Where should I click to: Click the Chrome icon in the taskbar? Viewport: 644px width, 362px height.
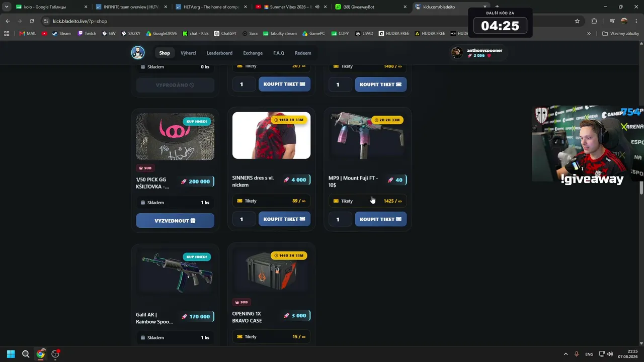pyautogui.click(x=41, y=354)
